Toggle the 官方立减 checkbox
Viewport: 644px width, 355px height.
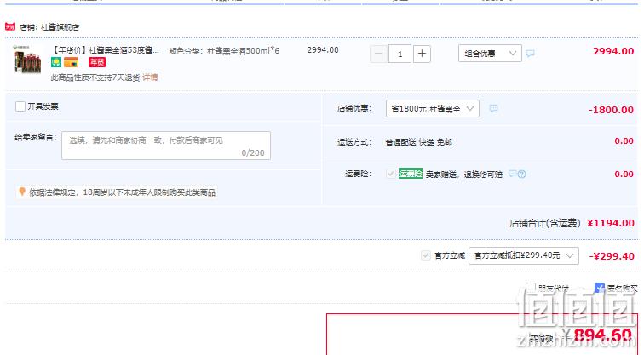click(x=426, y=255)
